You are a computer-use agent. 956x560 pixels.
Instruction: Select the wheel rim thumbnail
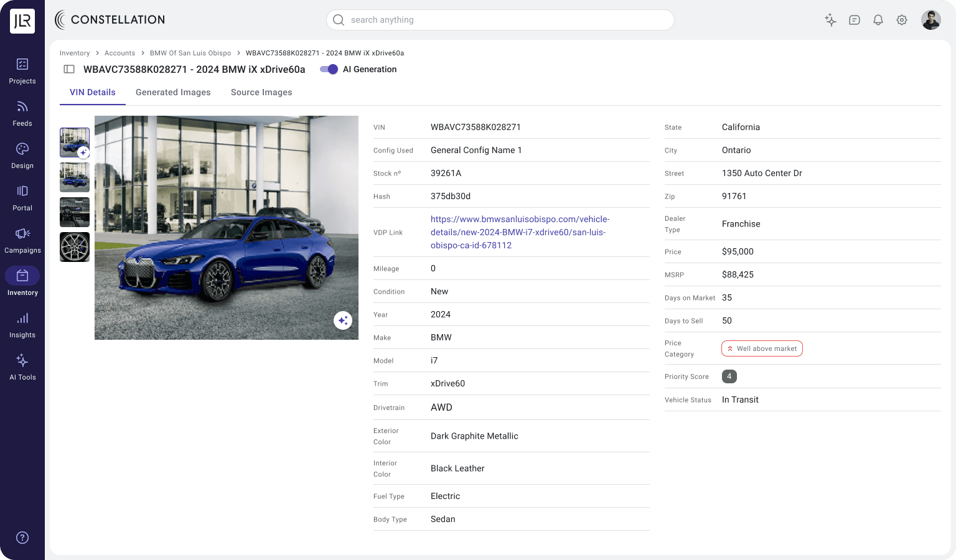[x=75, y=247]
